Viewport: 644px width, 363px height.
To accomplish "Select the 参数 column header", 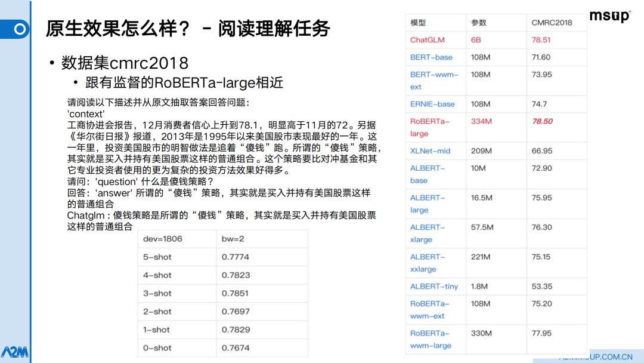I will pos(478,23).
